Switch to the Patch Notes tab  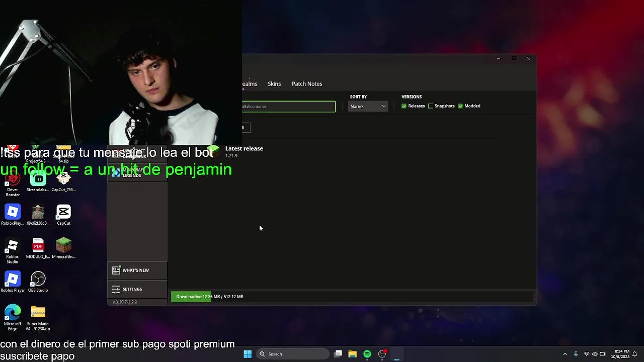pyautogui.click(x=307, y=84)
